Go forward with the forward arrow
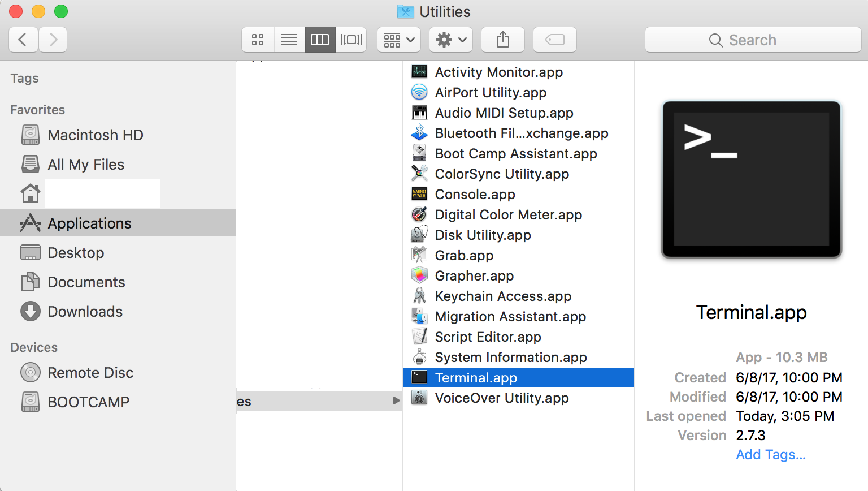This screenshot has height=491, width=868. (53, 40)
